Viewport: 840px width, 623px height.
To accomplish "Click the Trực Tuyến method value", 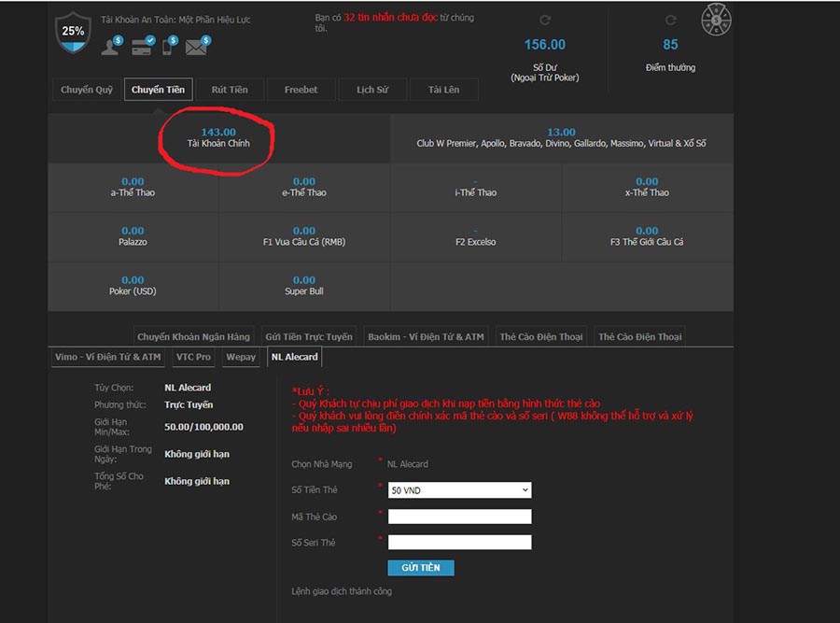I will pyautogui.click(x=189, y=404).
